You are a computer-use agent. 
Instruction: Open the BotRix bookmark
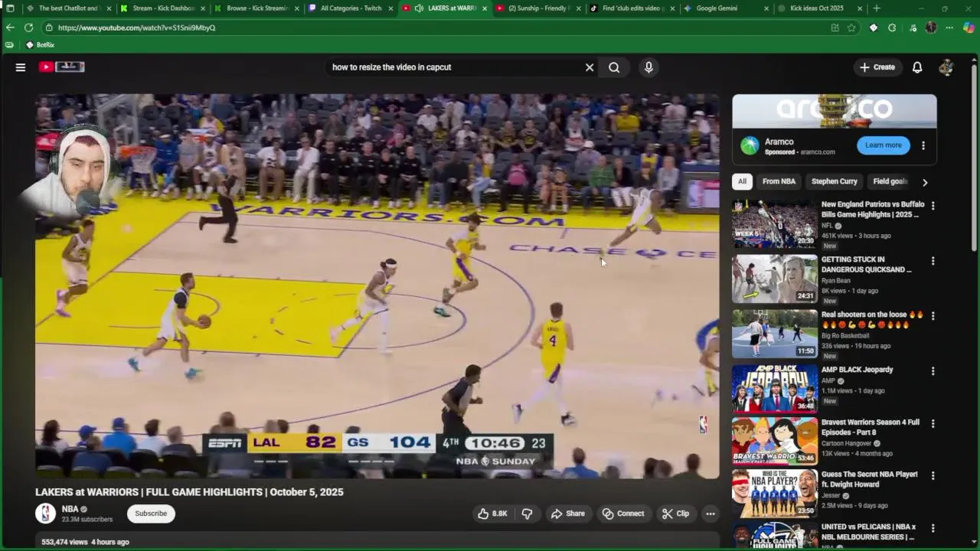pos(40,45)
